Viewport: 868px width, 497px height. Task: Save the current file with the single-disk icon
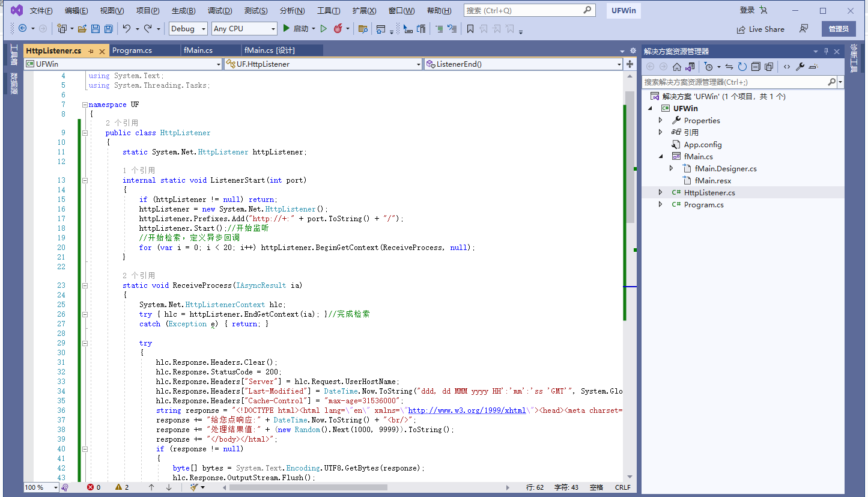click(96, 28)
